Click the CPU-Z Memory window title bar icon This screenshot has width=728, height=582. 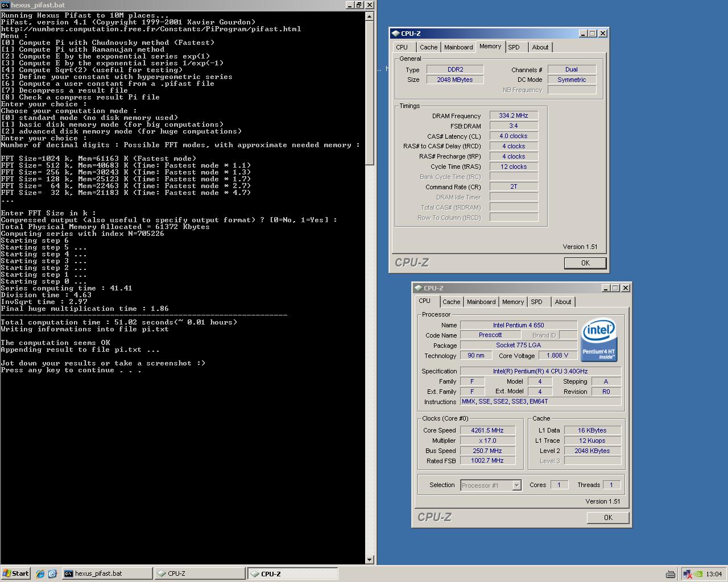click(395, 34)
